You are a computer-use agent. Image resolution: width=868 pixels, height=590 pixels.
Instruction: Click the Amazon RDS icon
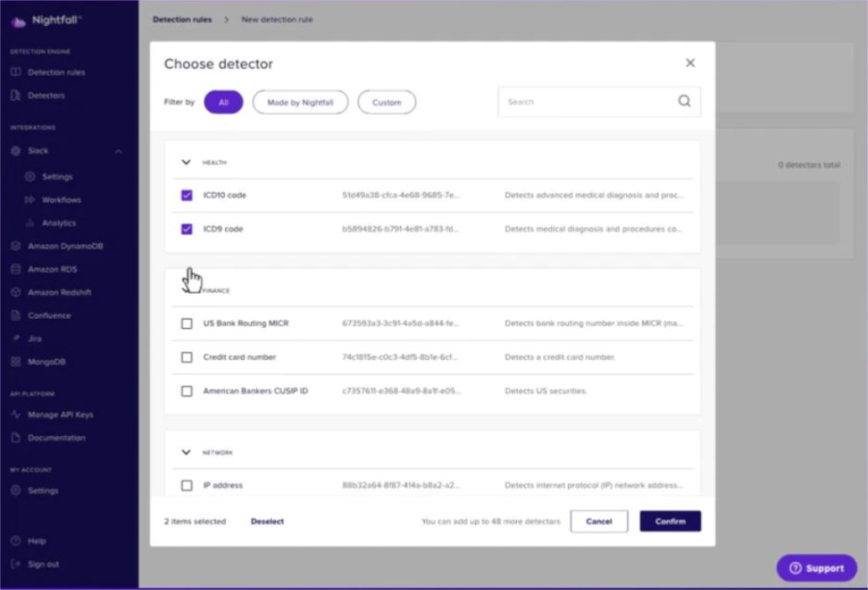click(x=16, y=269)
